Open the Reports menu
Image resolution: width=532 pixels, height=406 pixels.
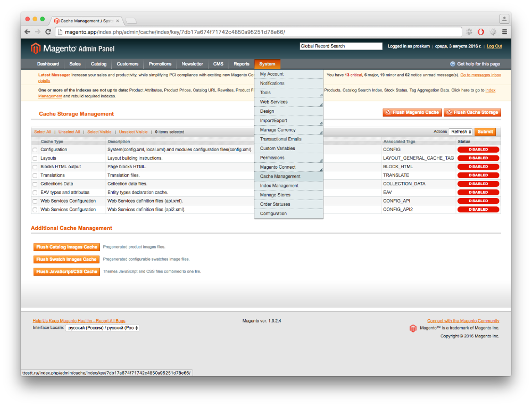(242, 64)
